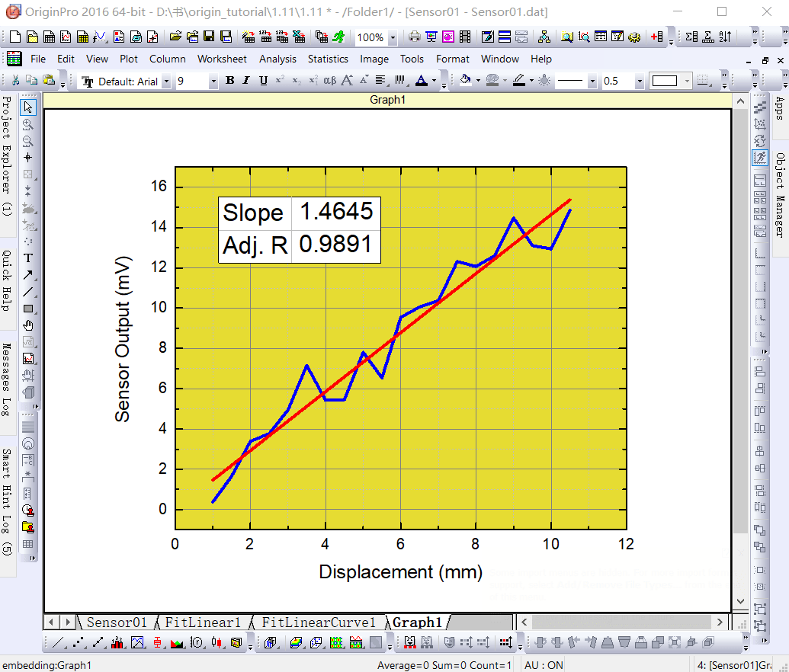Switch to the FitLinear1 sheet tab
Image resolution: width=789 pixels, height=672 pixels.
point(203,622)
